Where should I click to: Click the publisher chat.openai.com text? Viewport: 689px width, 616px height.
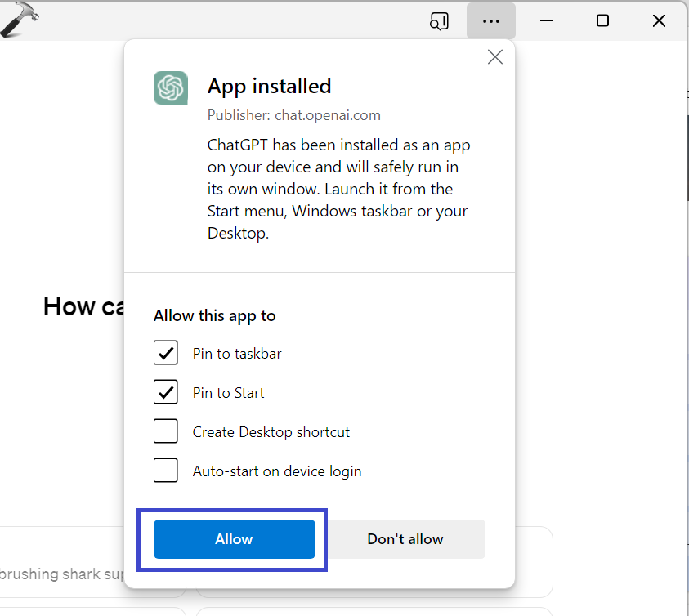click(x=293, y=115)
